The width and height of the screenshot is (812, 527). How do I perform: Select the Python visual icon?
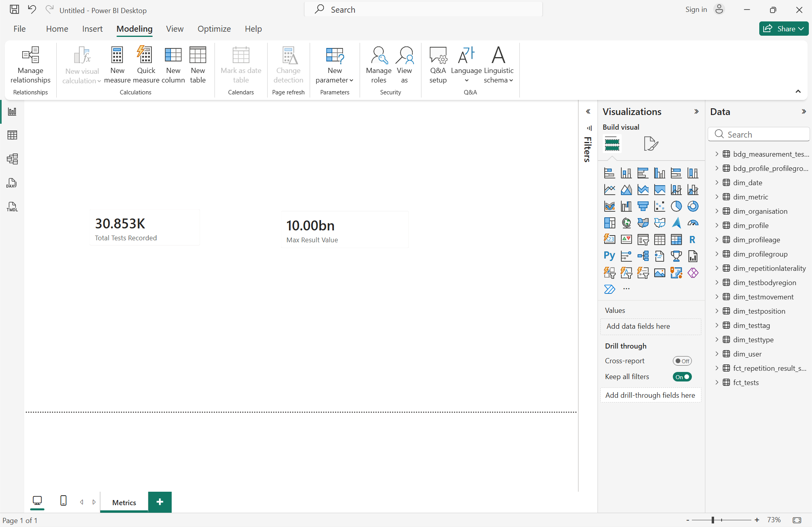pos(609,256)
